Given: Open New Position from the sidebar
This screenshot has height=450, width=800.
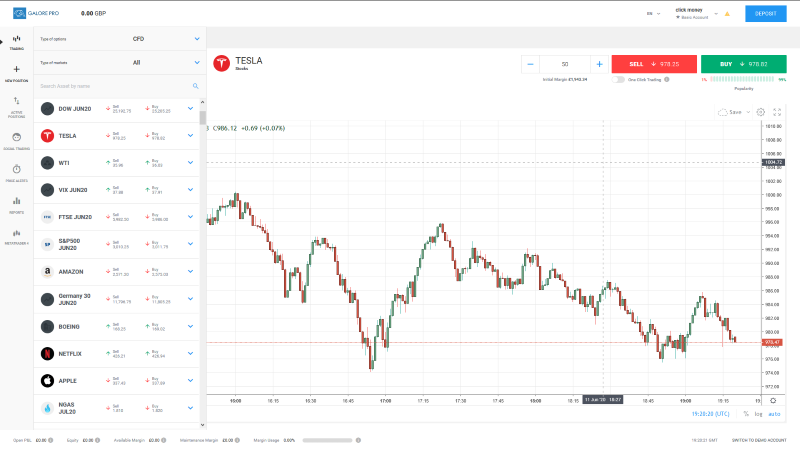Looking at the screenshot, I should [16, 73].
